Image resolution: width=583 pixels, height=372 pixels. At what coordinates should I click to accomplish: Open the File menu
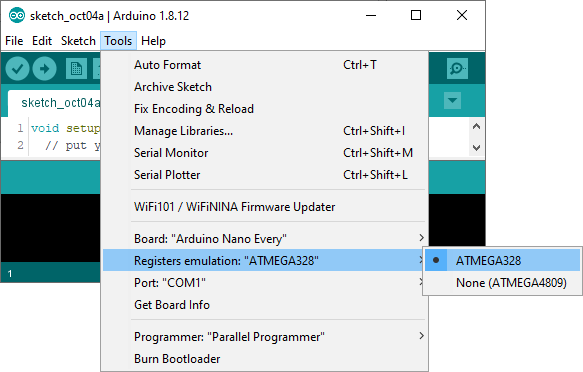pos(14,41)
